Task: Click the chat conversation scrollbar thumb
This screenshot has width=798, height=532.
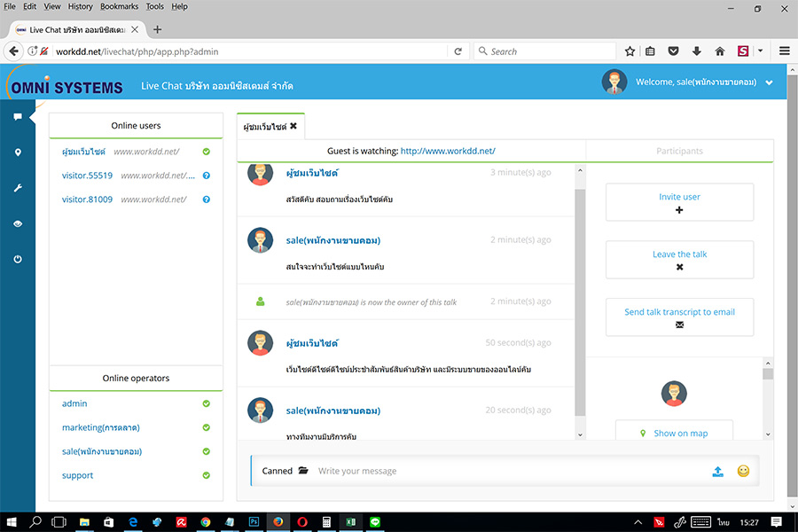Action: point(580,302)
